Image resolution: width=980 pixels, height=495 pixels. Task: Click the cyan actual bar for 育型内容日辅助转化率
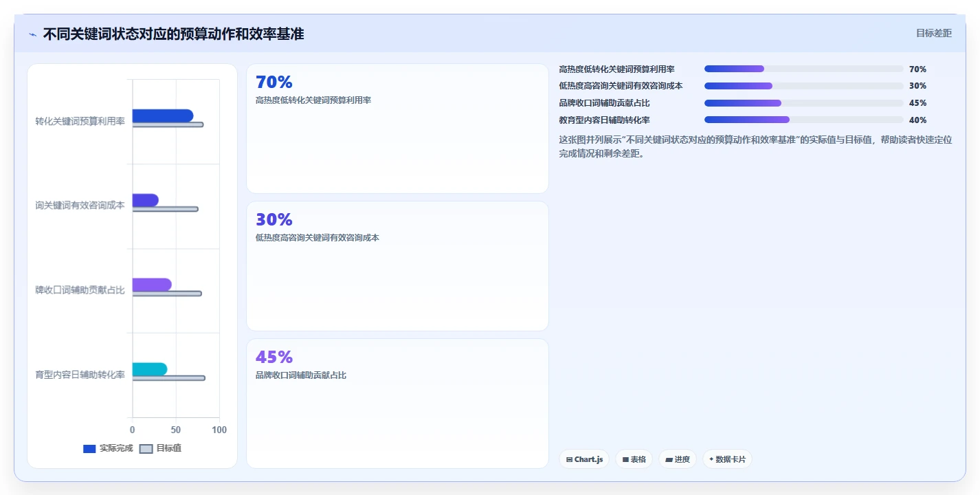150,369
